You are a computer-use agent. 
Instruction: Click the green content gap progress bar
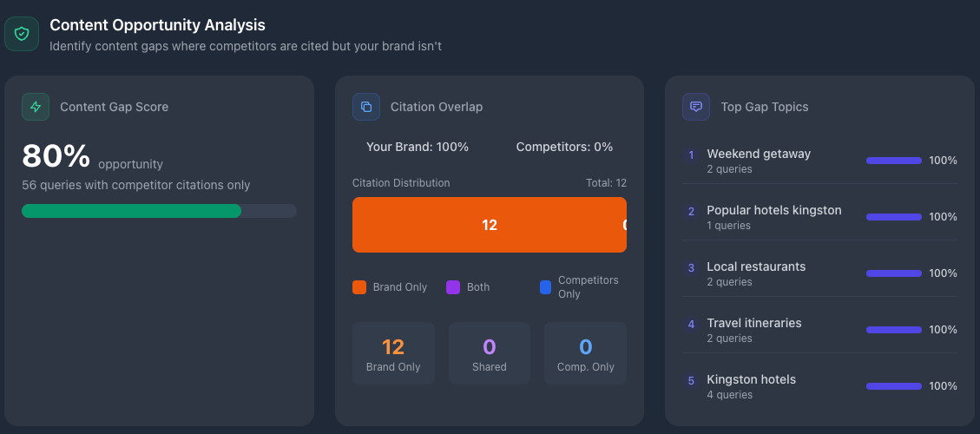click(x=132, y=211)
